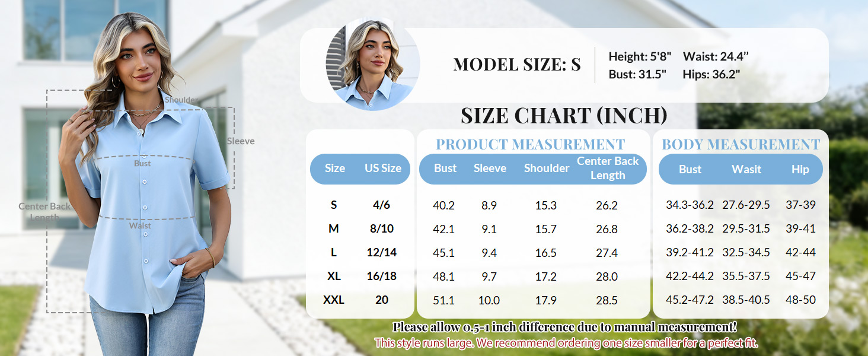Pick the "XXL" size row label
Viewport: 868px width, 356px height.
pyautogui.click(x=334, y=300)
